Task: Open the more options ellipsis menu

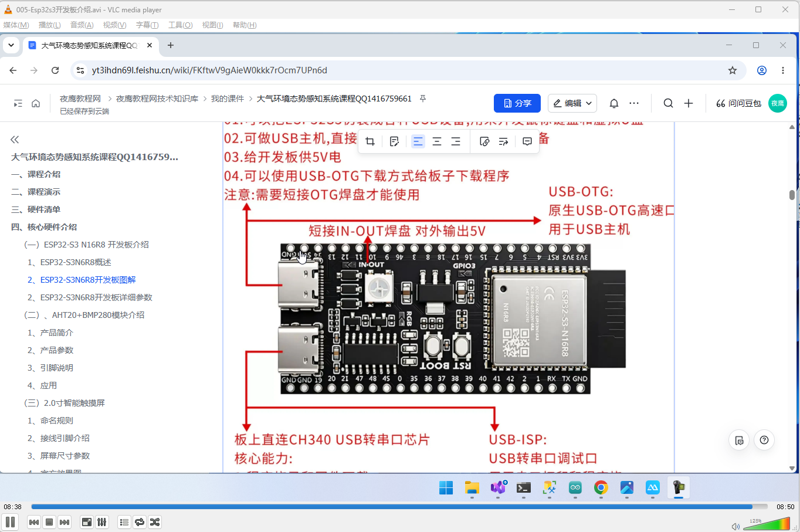Action: [634, 103]
